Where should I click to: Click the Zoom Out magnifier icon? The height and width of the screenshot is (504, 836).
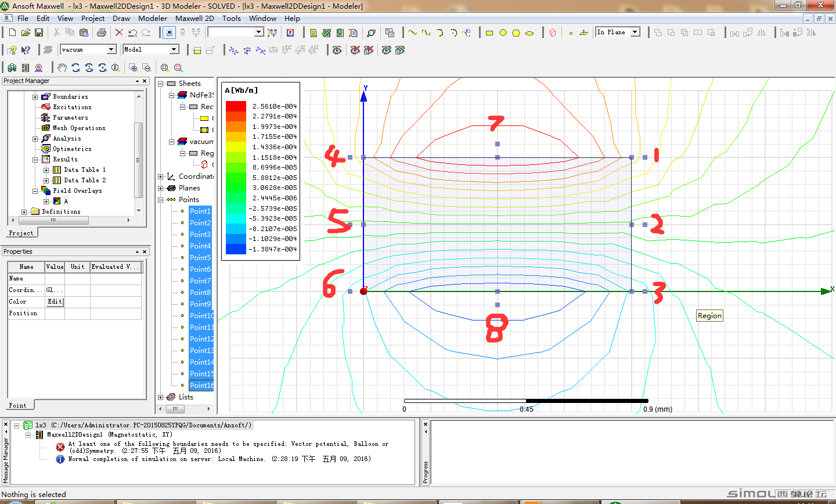(147, 68)
